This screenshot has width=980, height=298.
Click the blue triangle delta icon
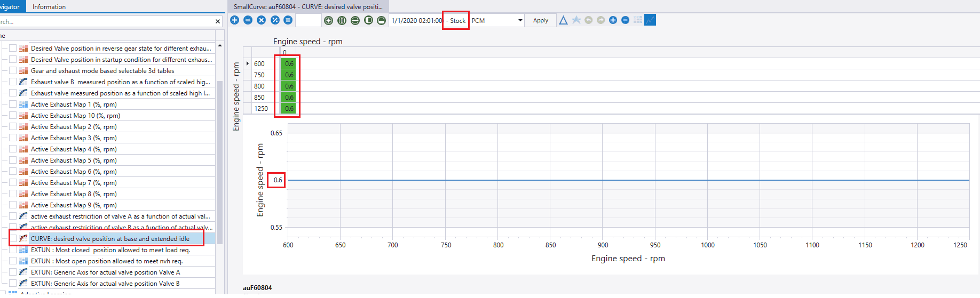click(563, 20)
